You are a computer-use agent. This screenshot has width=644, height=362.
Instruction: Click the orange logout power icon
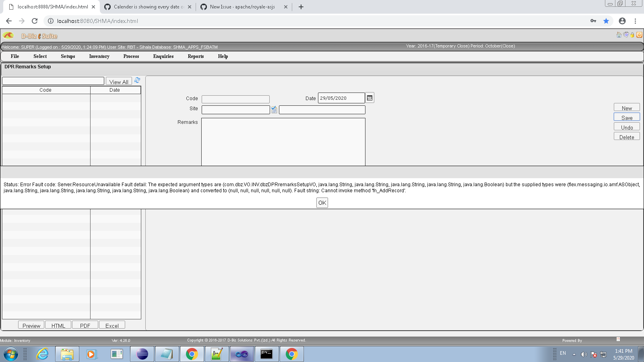(639, 35)
